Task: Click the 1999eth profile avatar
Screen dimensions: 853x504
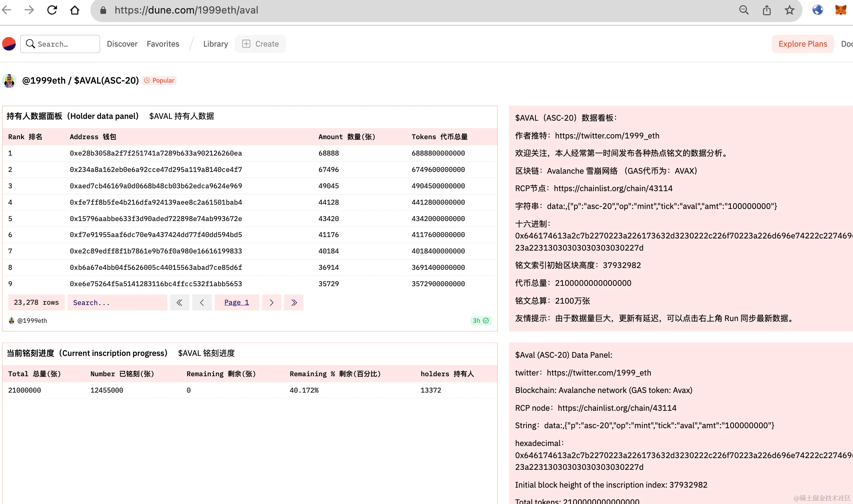Action: (10, 81)
